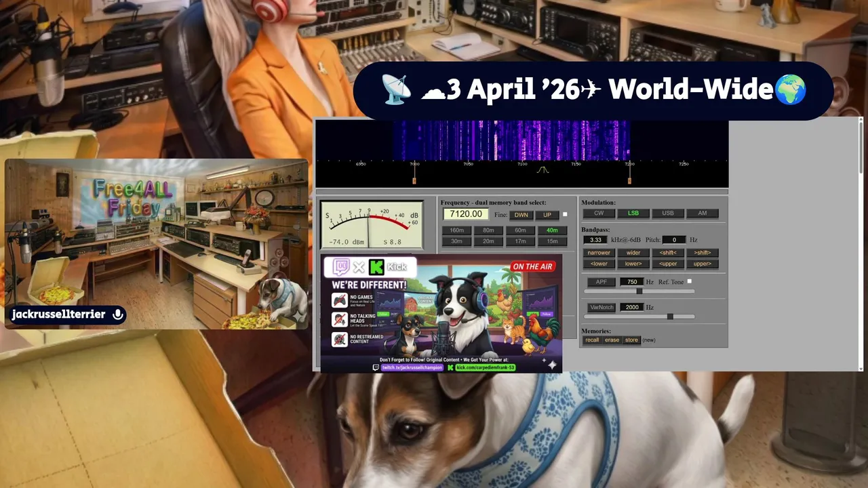Click the <upper bandpass button

coord(668,264)
